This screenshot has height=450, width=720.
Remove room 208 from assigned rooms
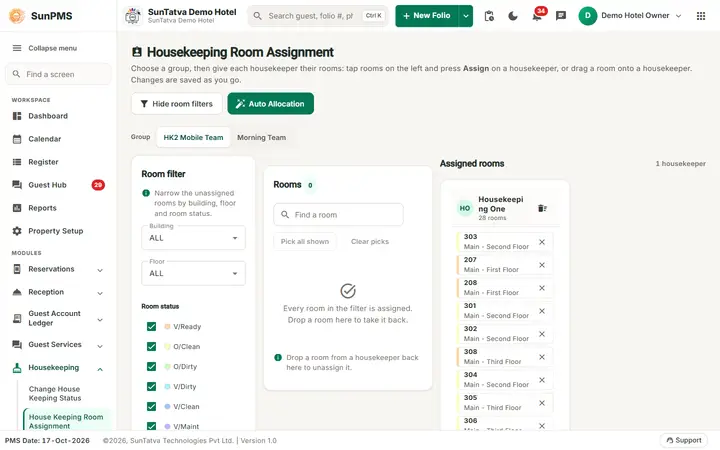[x=542, y=288]
